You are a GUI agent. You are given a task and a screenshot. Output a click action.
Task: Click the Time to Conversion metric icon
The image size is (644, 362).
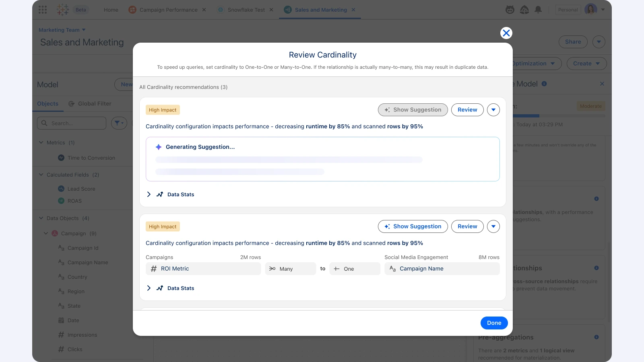61,158
